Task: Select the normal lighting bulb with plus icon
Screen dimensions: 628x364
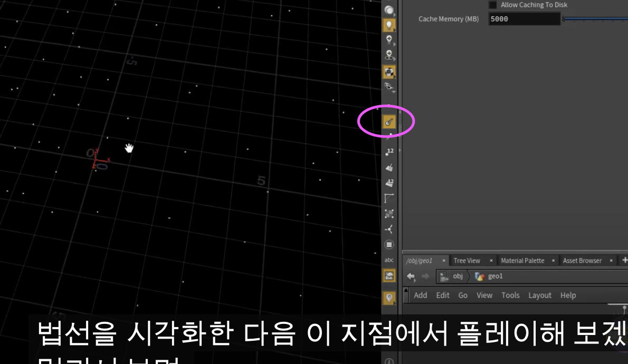Action: click(388, 39)
